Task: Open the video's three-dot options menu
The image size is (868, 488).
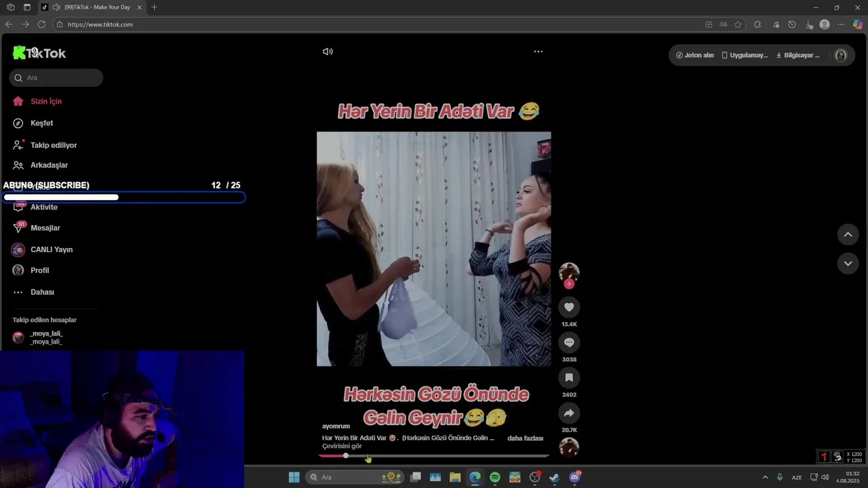Action: (538, 52)
